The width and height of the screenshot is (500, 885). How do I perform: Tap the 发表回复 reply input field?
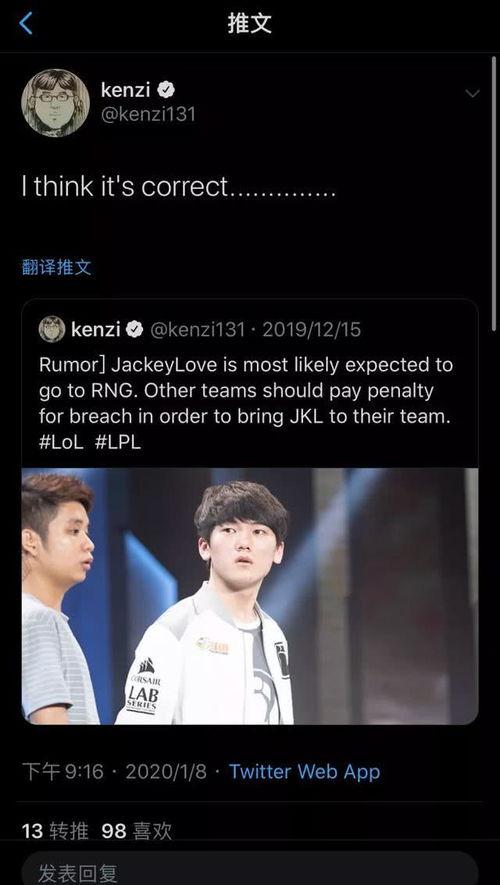(x=250, y=870)
